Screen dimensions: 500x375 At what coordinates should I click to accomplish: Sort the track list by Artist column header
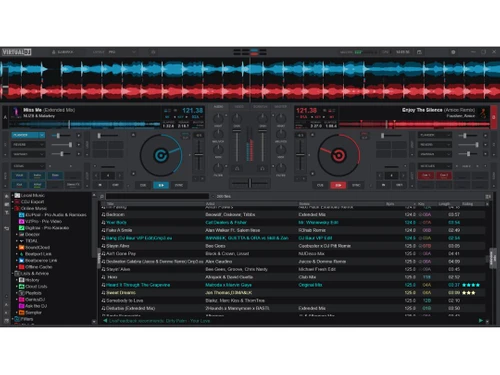pyautogui.click(x=251, y=204)
